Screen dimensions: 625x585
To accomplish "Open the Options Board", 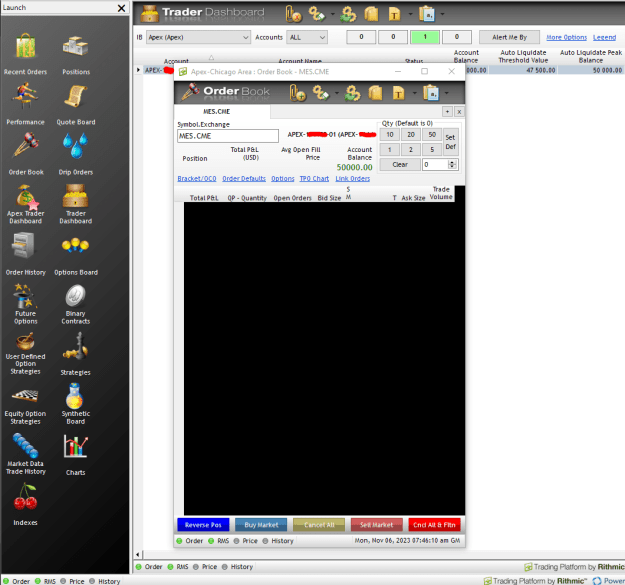I will pyautogui.click(x=76, y=254).
